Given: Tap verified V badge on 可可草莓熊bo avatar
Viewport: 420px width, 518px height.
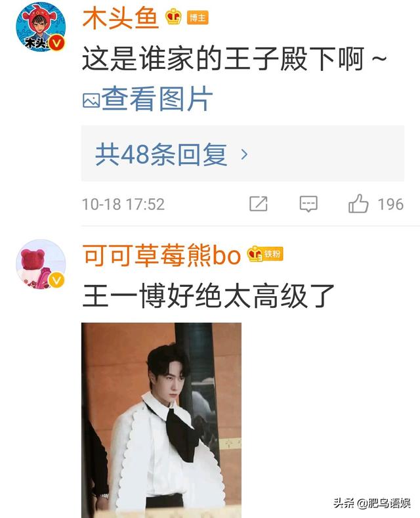Looking at the screenshot, I should click(56, 280).
